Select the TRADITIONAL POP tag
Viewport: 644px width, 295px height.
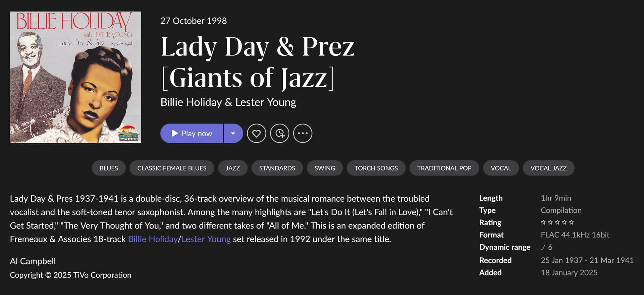point(444,168)
